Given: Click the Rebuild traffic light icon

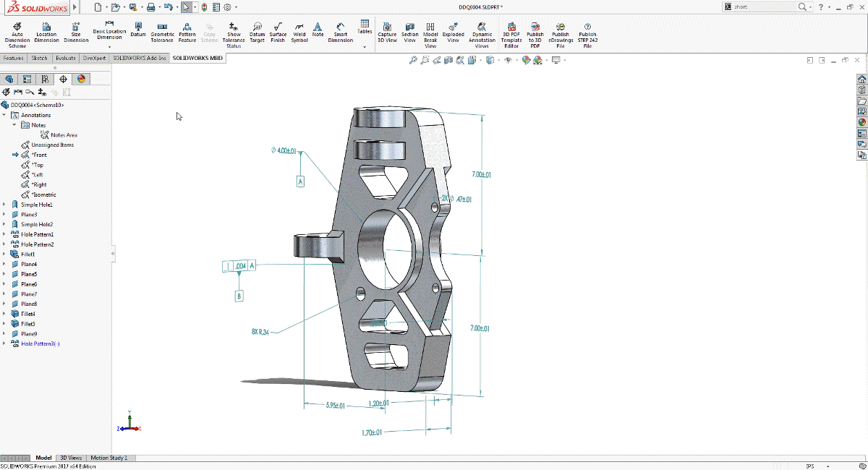Looking at the screenshot, I should tap(204, 7).
